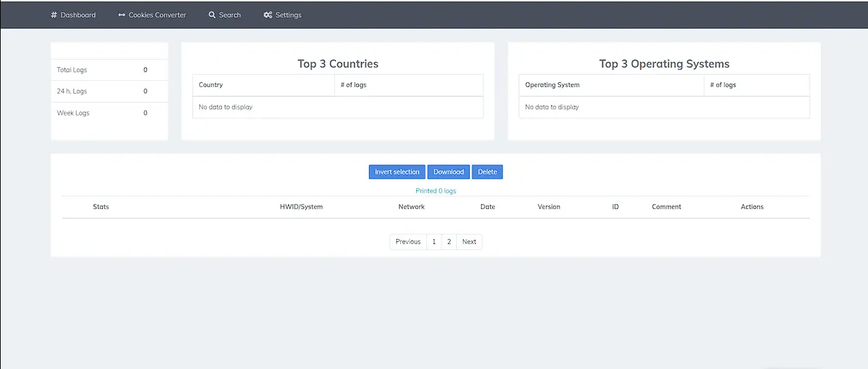This screenshot has height=369, width=868.
Task: Click the Week Logs label
Action: [x=73, y=113]
